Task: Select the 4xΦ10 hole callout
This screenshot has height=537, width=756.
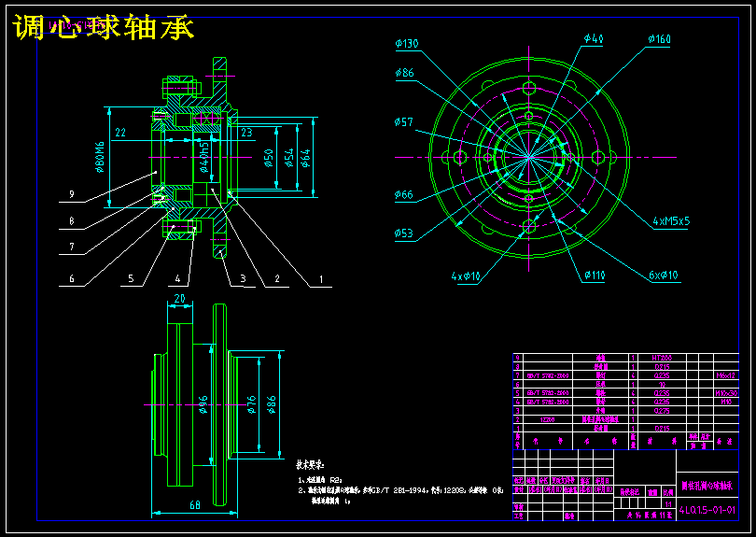Action: 466,276
